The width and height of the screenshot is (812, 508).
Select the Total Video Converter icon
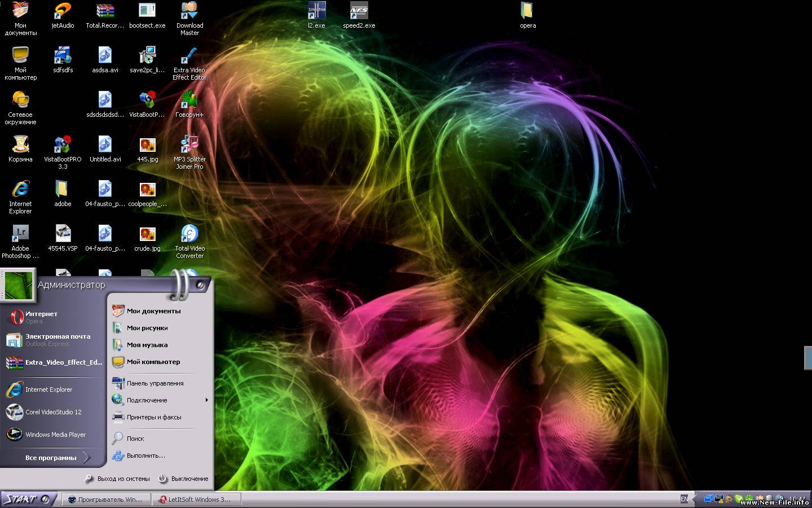(189, 234)
